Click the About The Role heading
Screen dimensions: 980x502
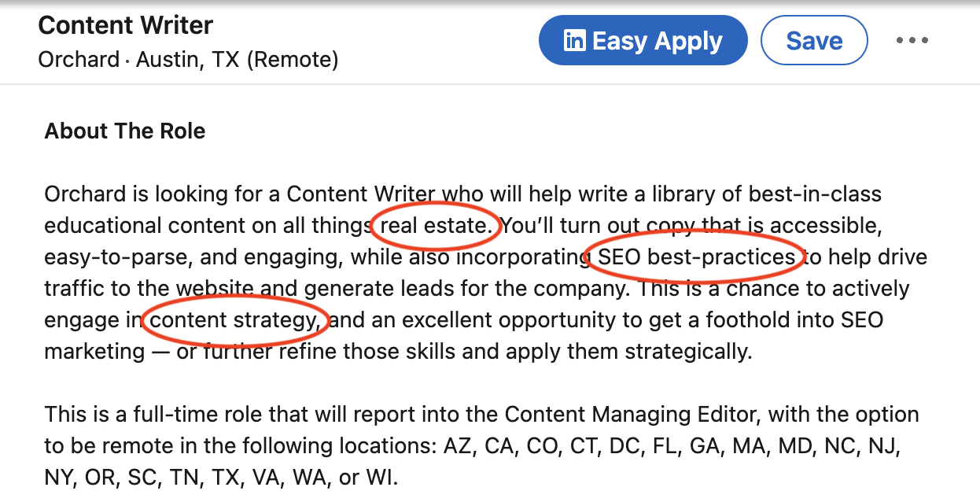125,131
